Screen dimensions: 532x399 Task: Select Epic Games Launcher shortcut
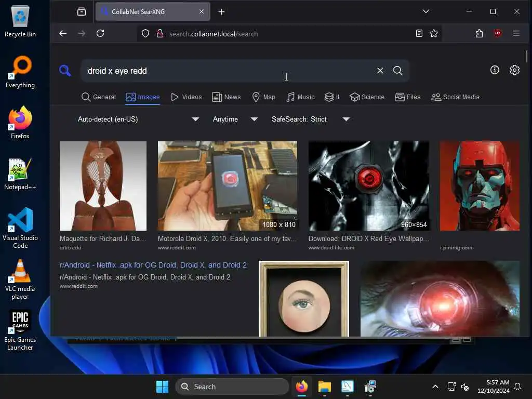coord(20,330)
